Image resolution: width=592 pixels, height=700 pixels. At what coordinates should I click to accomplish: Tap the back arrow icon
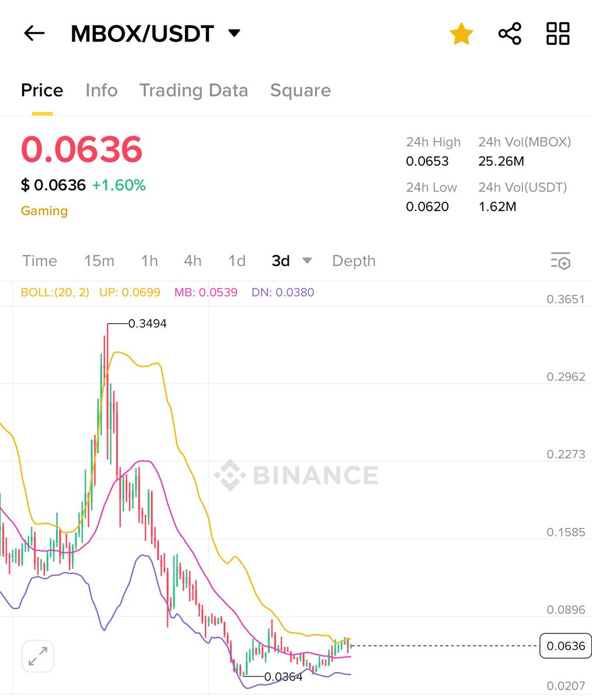pos(34,33)
